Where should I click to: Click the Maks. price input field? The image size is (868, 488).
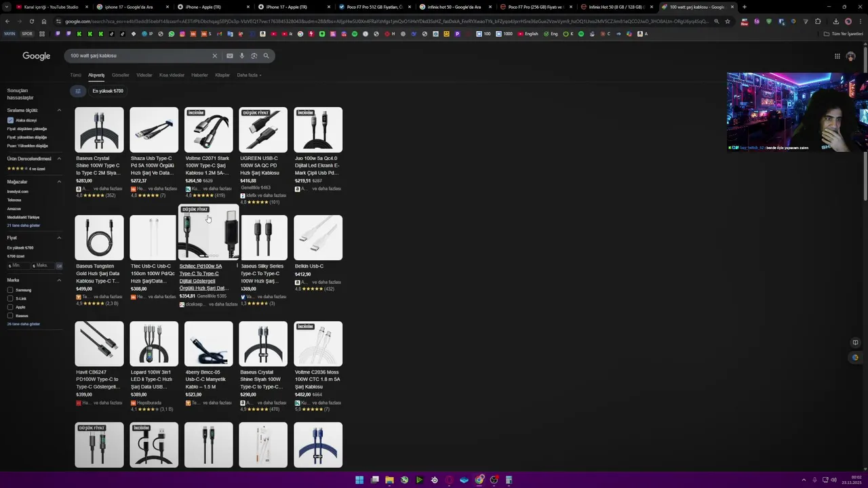[42, 266]
